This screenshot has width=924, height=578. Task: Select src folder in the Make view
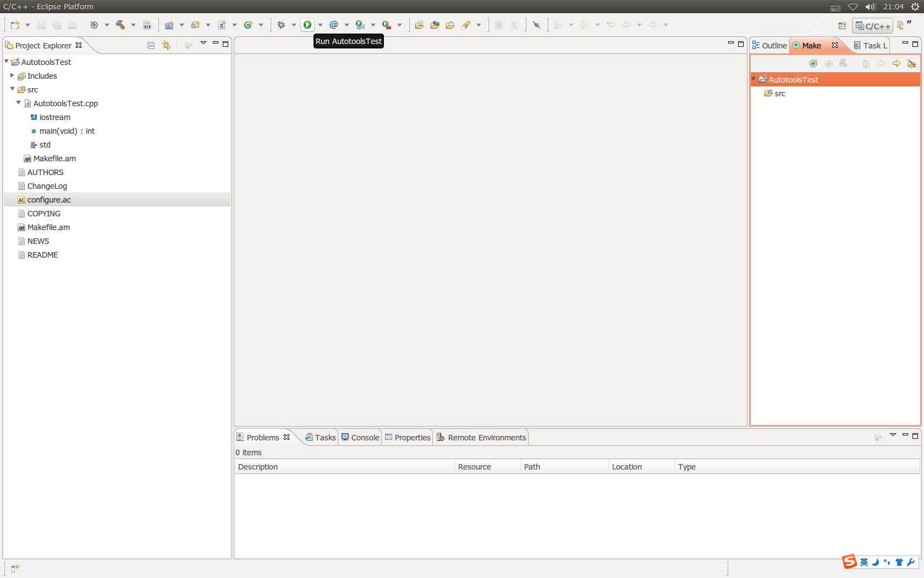(x=775, y=94)
